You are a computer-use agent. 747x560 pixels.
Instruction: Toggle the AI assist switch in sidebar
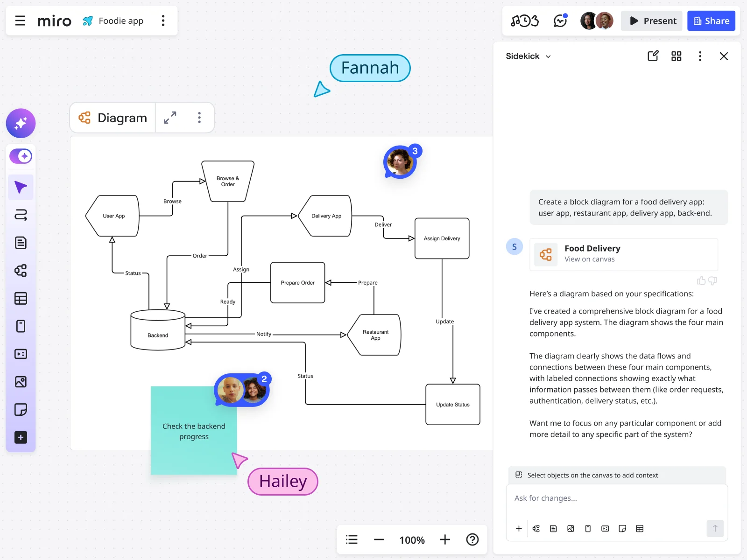click(x=21, y=156)
